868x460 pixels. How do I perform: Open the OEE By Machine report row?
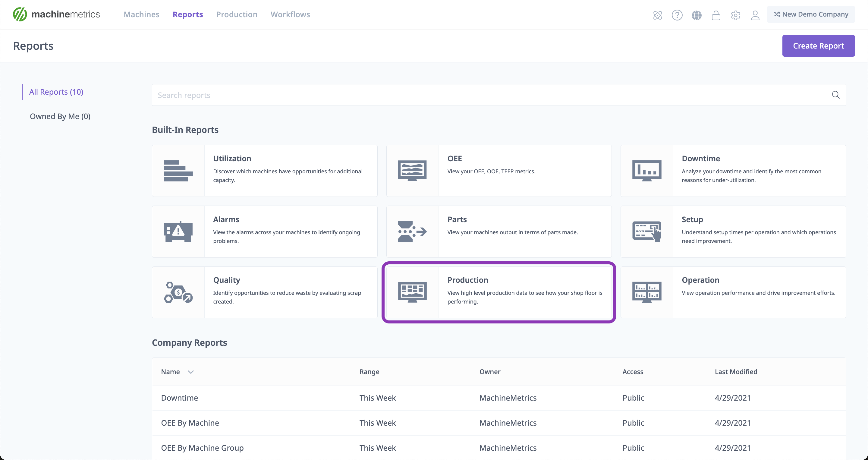(x=499, y=423)
